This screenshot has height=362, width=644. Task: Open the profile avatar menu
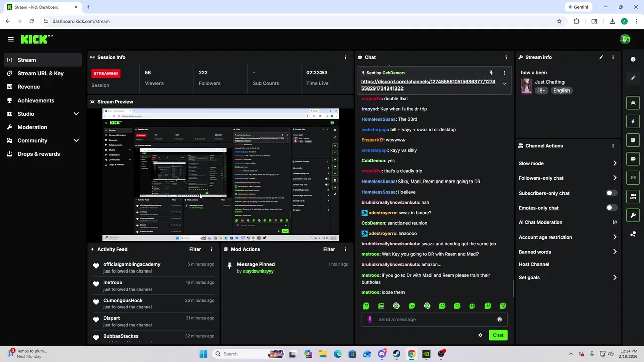pyautogui.click(x=625, y=39)
